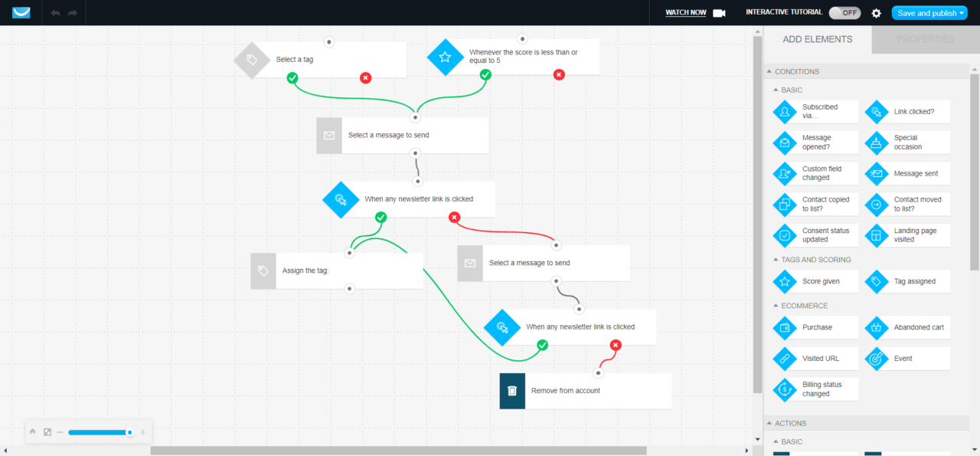Viewport: 980px width, 456px height.
Task: Click the GetResponse logo icon
Action: click(21, 13)
